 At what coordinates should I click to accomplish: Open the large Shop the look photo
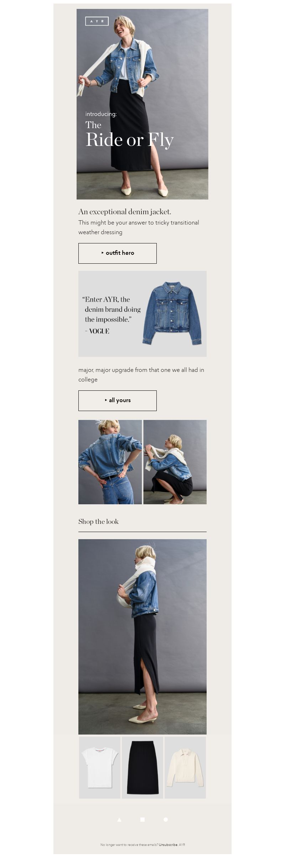click(142, 637)
